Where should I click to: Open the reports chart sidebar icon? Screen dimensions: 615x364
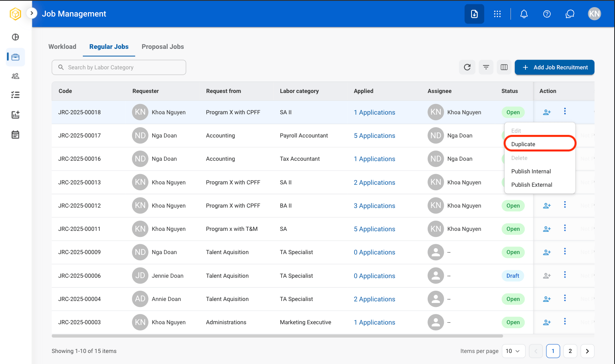click(15, 115)
